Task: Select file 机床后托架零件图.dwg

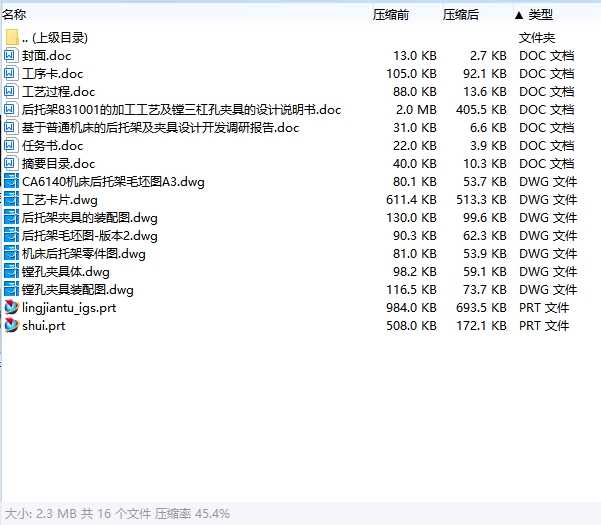Action: click(84, 254)
